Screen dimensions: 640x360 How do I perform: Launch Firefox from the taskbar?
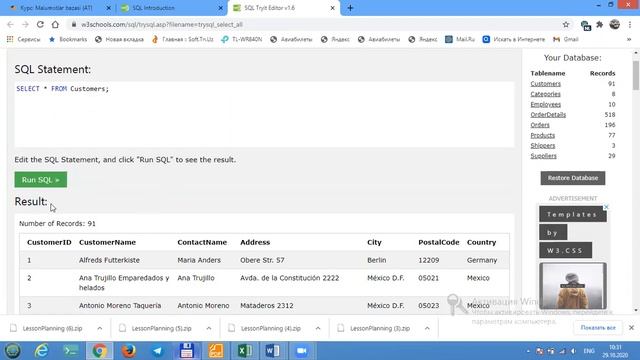click(129, 351)
